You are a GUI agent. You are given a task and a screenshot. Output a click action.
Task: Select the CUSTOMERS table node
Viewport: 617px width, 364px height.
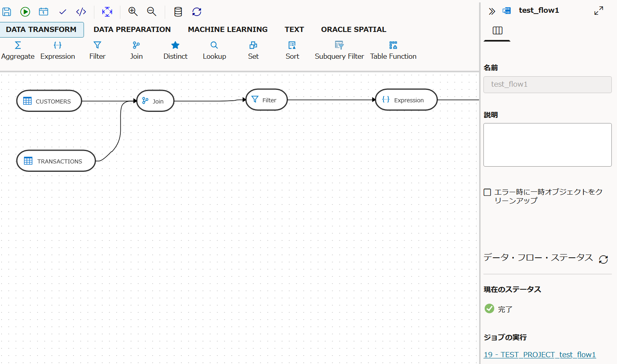pyautogui.click(x=49, y=101)
